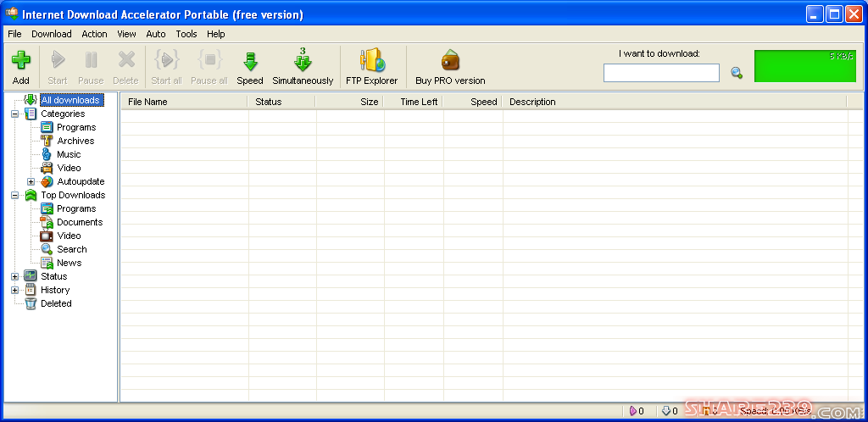
Task: Open the Auto menu
Action: (156, 34)
